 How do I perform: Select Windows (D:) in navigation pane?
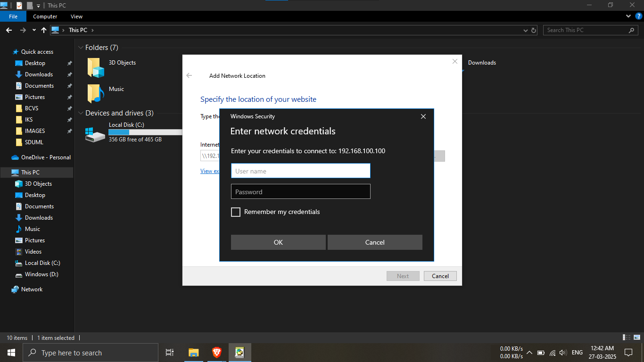pos(41,274)
